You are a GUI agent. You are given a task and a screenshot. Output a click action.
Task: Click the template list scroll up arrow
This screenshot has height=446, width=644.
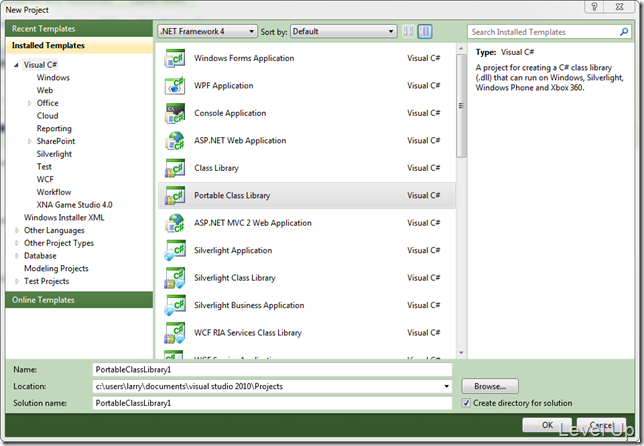[x=461, y=48]
